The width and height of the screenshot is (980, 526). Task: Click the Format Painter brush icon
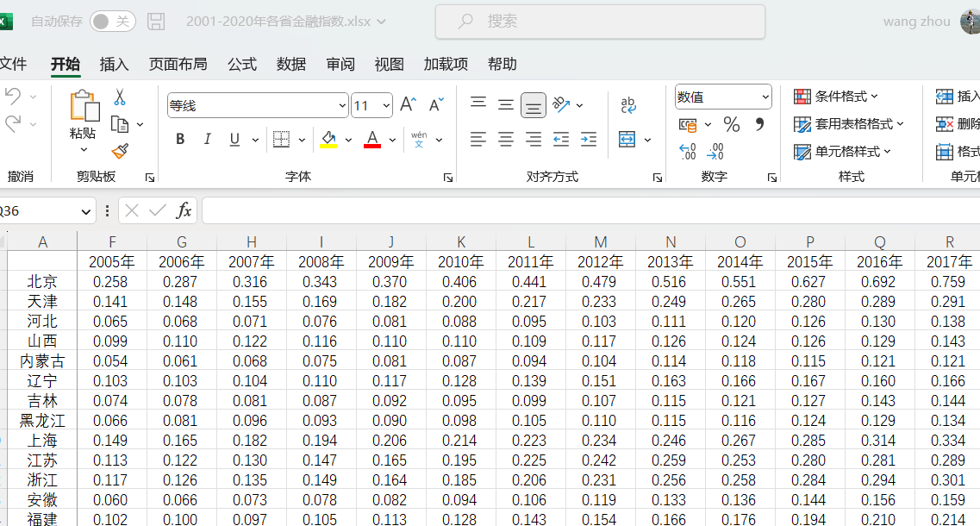click(x=120, y=152)
